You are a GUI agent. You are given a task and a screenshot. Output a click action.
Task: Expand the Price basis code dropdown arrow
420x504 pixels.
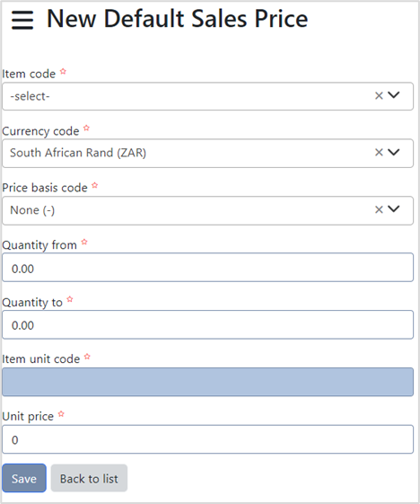[394, 209]
